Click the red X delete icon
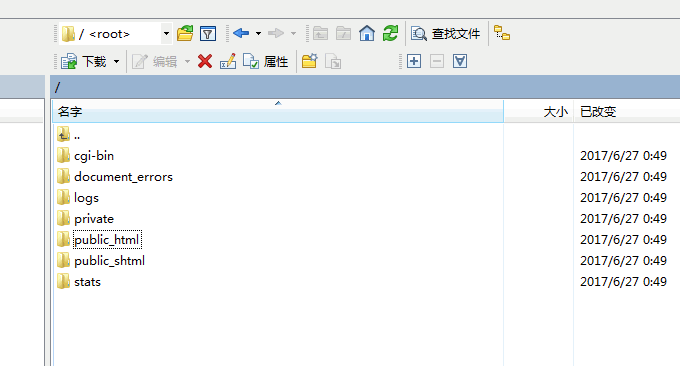This screenshot has width=680, height=366. (205, 62)
